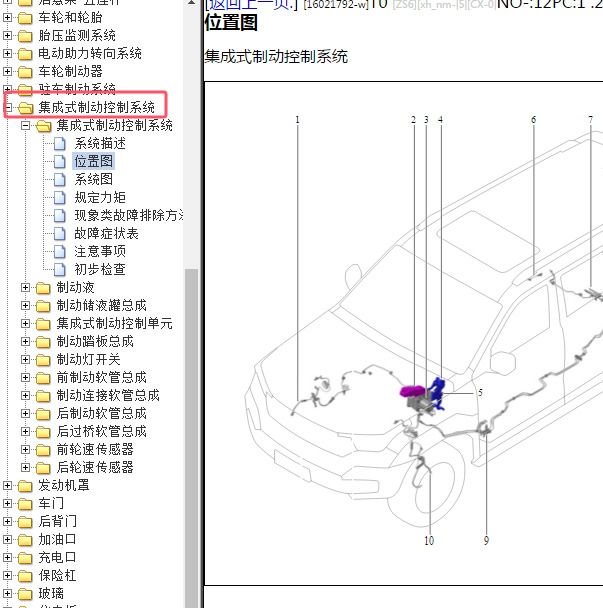Expand the 后背门 folder node

pyautogui.click(x=7, y=522)
